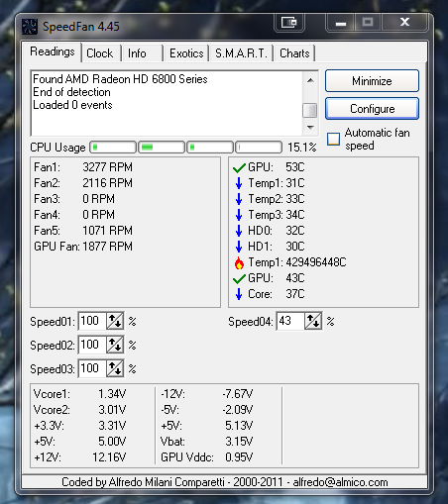This screenshot has width=448, height=504.
Task: Click the 'Loaded 0 events' log line
Action: [72, 105]
